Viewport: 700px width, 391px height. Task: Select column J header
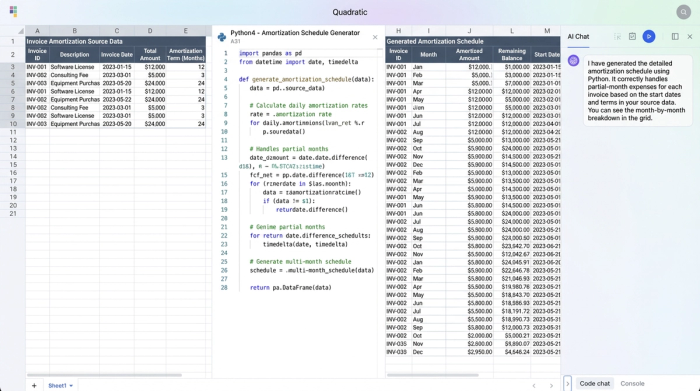469,31
